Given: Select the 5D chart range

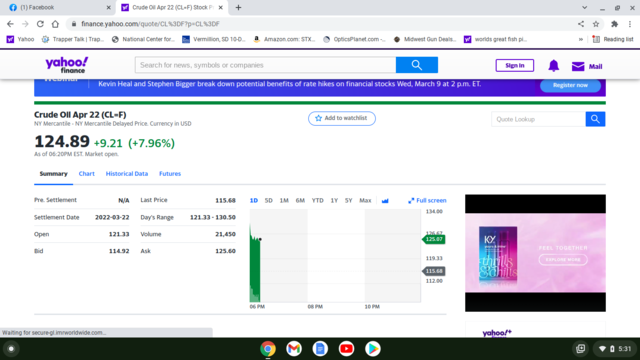Looking at the screenshot, I should 269,200.
